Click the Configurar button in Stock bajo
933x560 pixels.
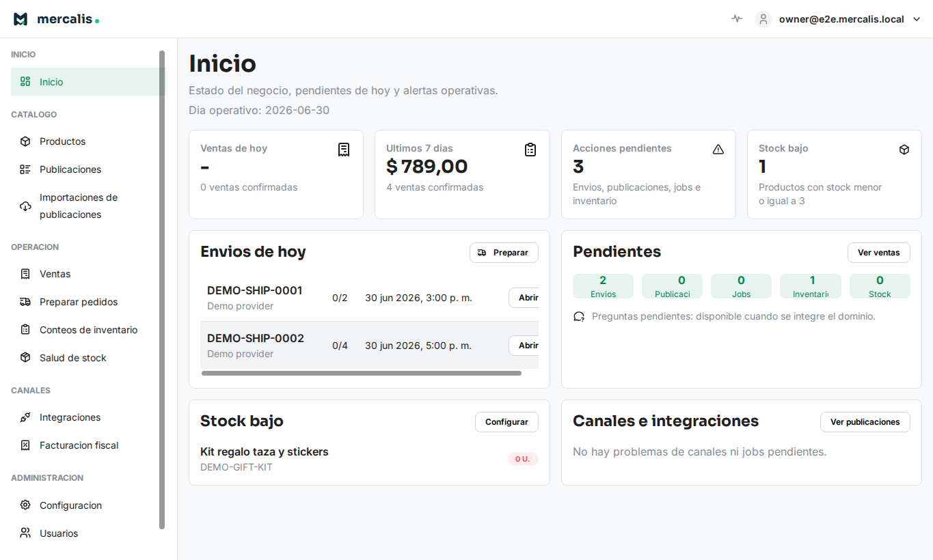pyautogui.click(x=506, y=422)
